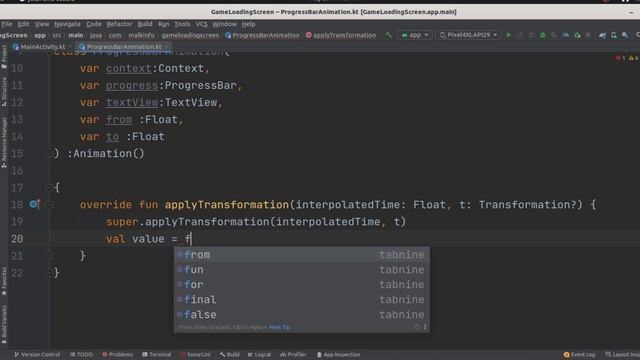Select 'final' tabnine completion suggestion
This screenshot has width=640, height=360.
(x=302, y=300)
